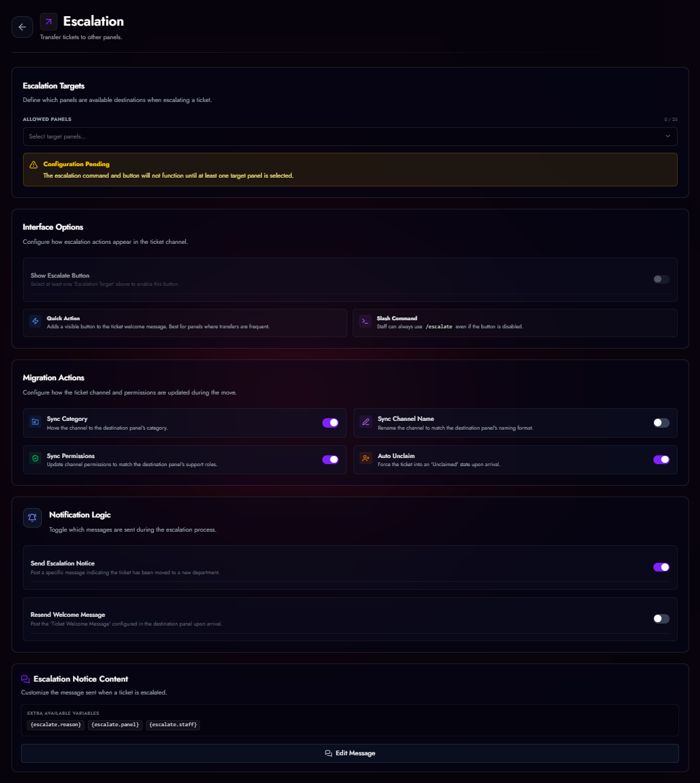The height and width of the screenshot is (783, 700).
Task: Click the Notification Logic bell icon
Action: (x=32, y=517)
